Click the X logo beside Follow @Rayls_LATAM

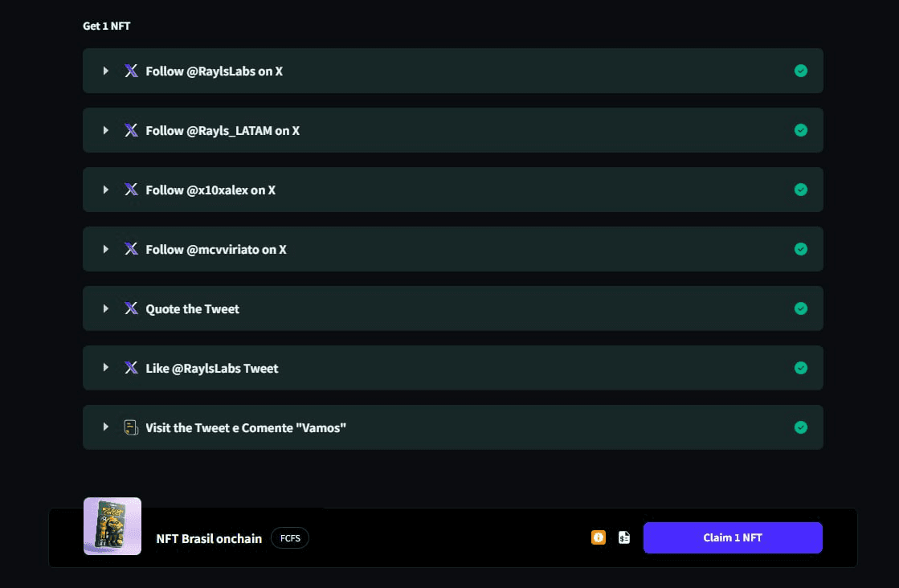131,131
